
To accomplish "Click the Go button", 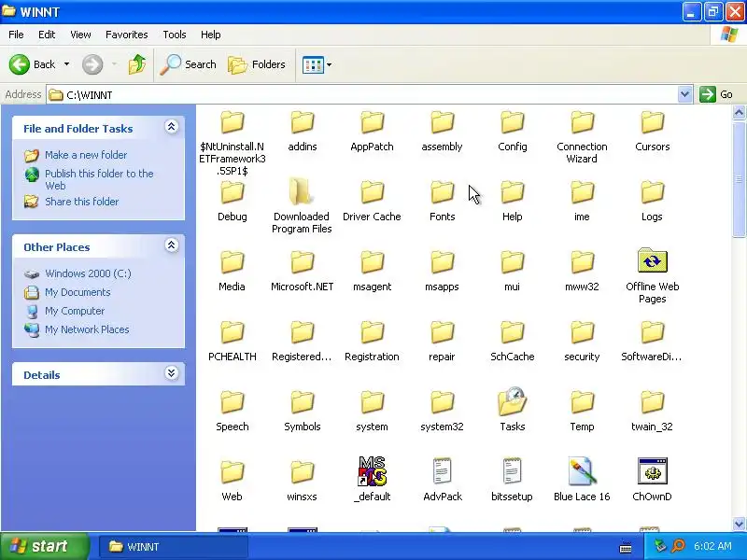I will click(x=716, y=94).
